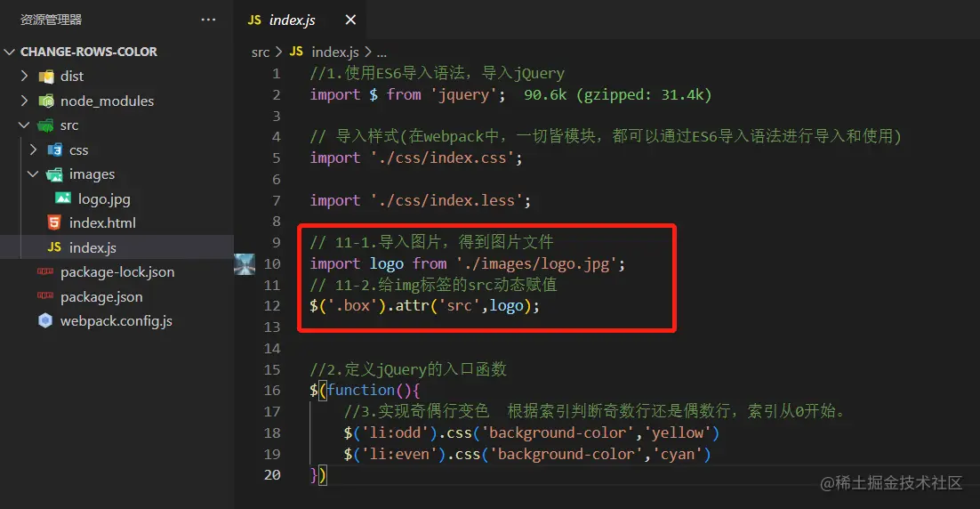The width and height of the screenshot is (980, 509).
Task: Click line number 10 in gutter
Action: [272, 264]
